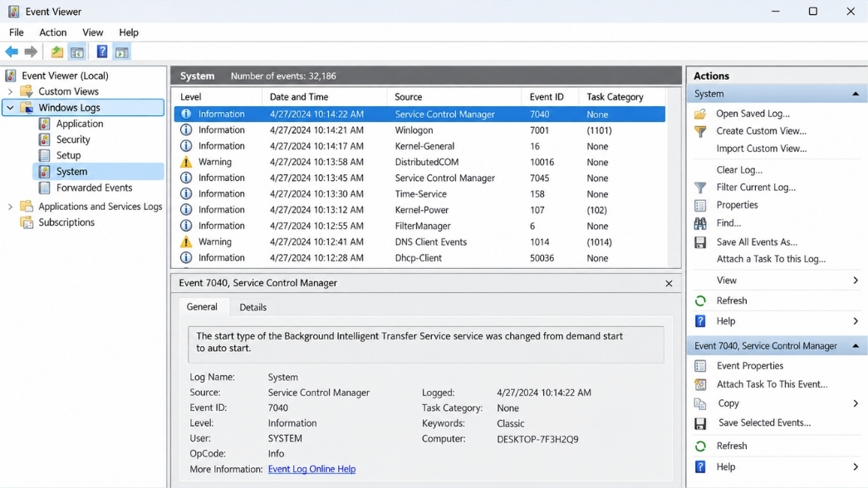The image size is (868, 488).
Task: Click the green Refresh icon under System actions
Action: coord(700,301)
